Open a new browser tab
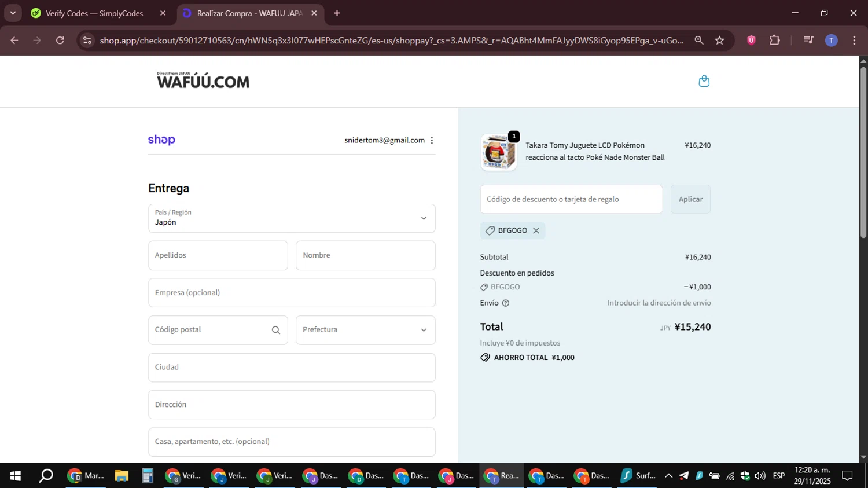868x488 pixels. [337, 13]
